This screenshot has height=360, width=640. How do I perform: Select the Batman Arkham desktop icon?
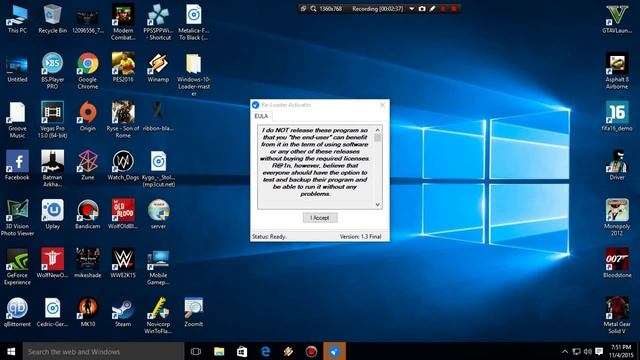(52, 169)
